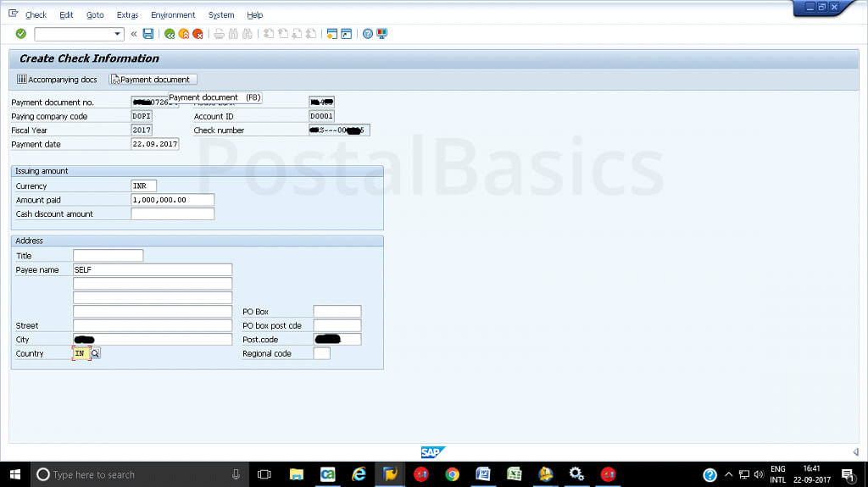Save using the floppy disk icon
The width and height of the screenshot is (868, 487).
148,34
